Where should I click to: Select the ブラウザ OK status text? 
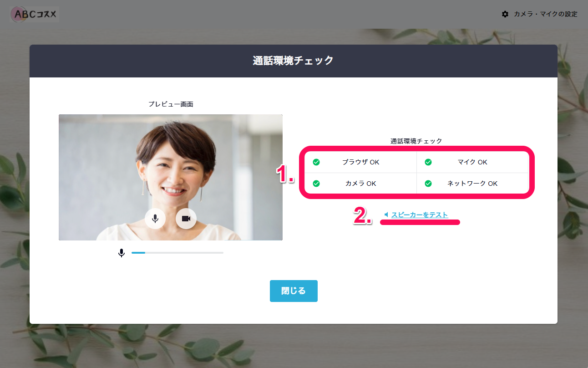[360, 162]
